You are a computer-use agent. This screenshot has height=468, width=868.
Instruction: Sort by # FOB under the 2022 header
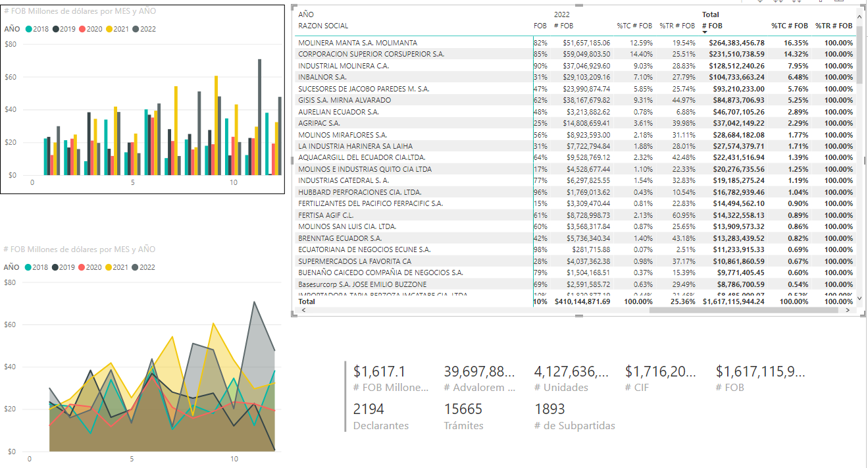(565, 26)
